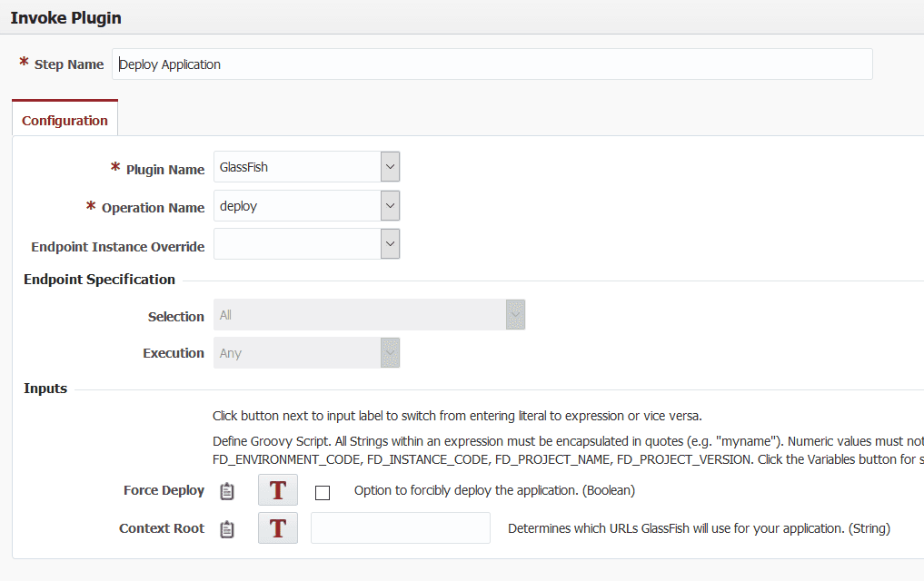This screenshot has width=924, height=581.
Task: Click the Context Root label
Action: point(162,528)
